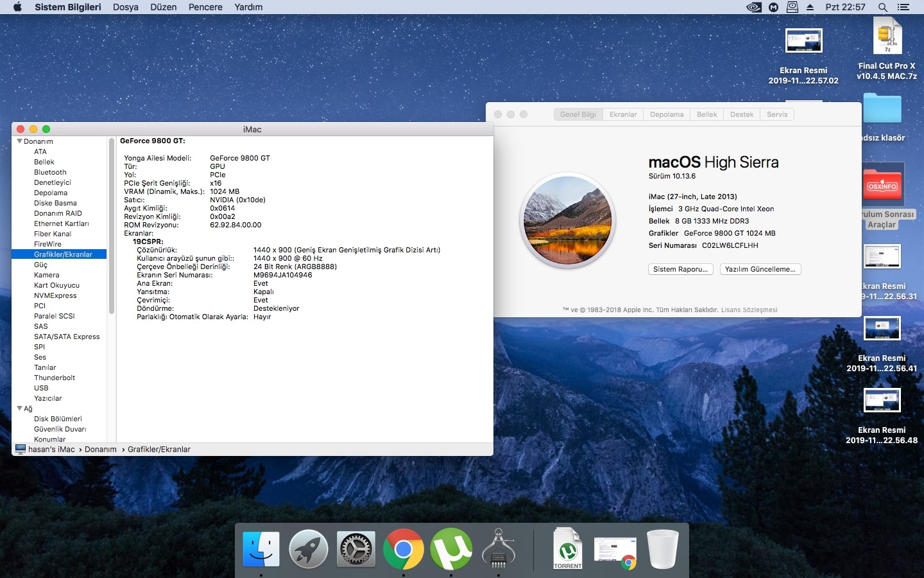Open uTorrent app in the Dock

tap(451, 550)
